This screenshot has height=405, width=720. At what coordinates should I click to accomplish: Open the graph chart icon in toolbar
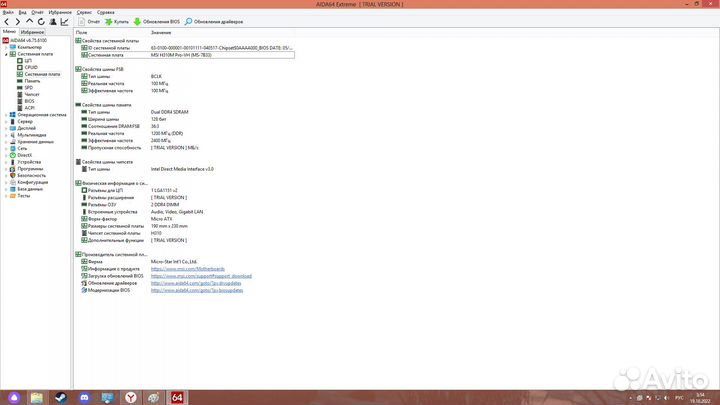point(65,20)
